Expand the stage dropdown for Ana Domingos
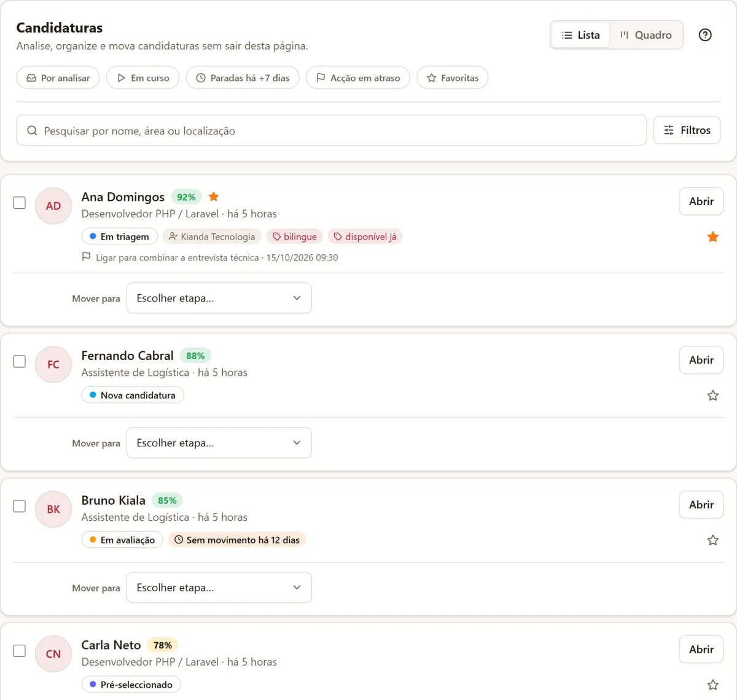This screenshot has width=737, height=700. pos(219,298)
